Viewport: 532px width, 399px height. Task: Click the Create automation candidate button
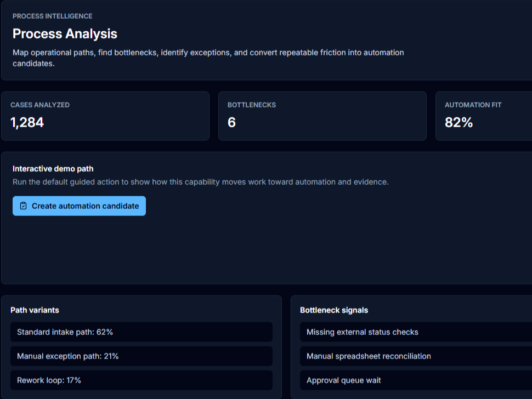[79, 206]
